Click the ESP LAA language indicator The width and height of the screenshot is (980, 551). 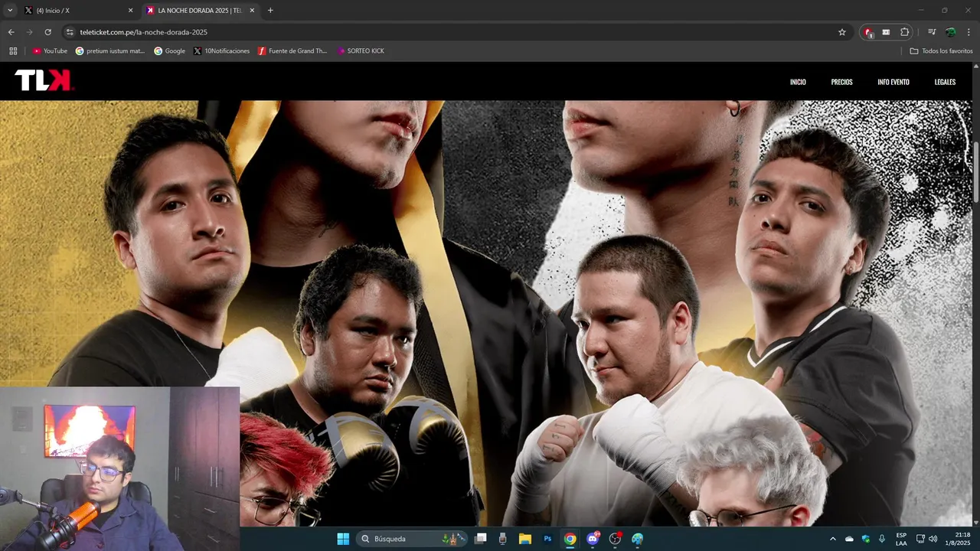click(x=901, y=539)
